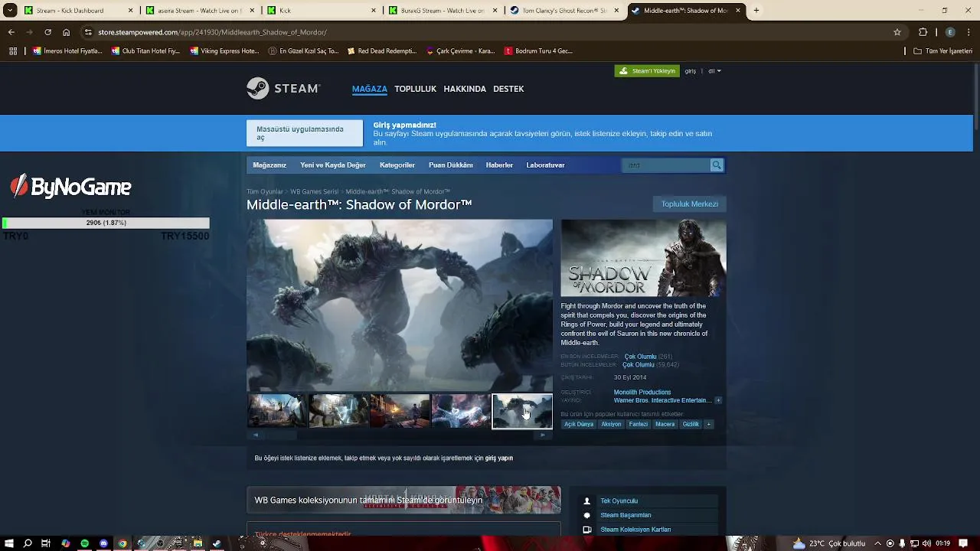Click the browser address bar URL
The height and width of the screenshot is (551, 980).
point(212,32)
